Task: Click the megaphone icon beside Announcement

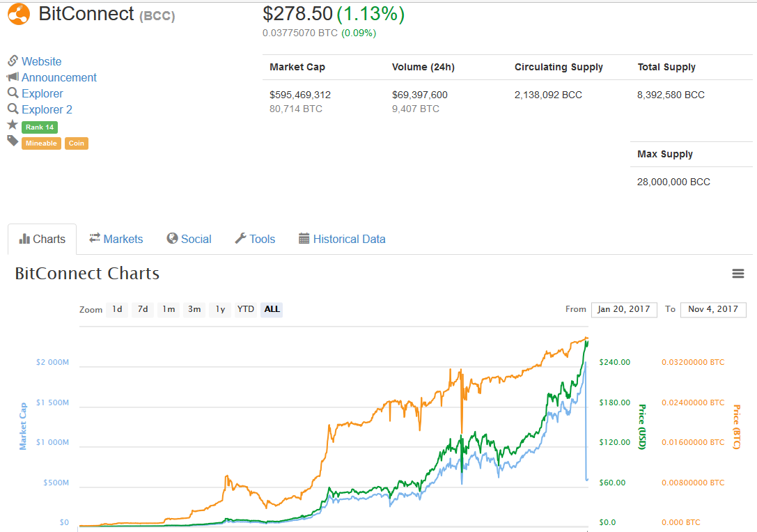Action: (13, 77)
